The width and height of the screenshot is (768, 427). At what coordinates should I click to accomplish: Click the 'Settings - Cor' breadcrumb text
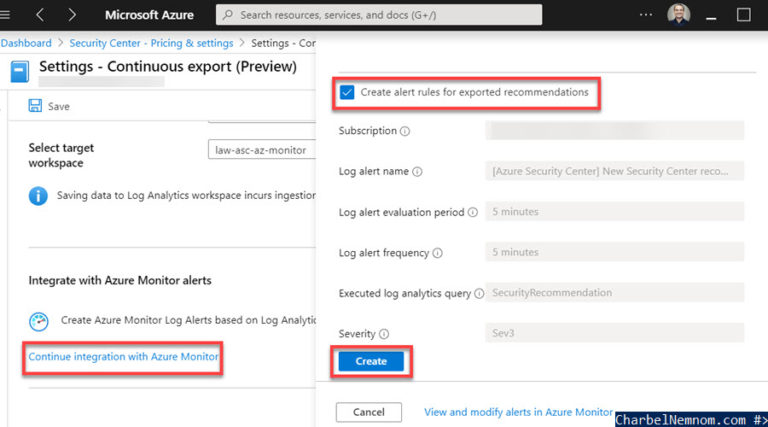coord(283,43)
